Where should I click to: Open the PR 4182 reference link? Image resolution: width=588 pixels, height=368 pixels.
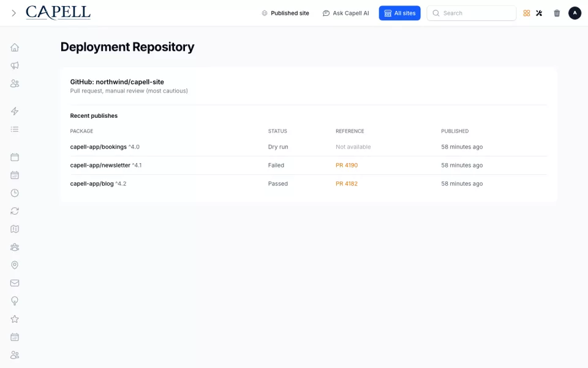coord(347,183)
